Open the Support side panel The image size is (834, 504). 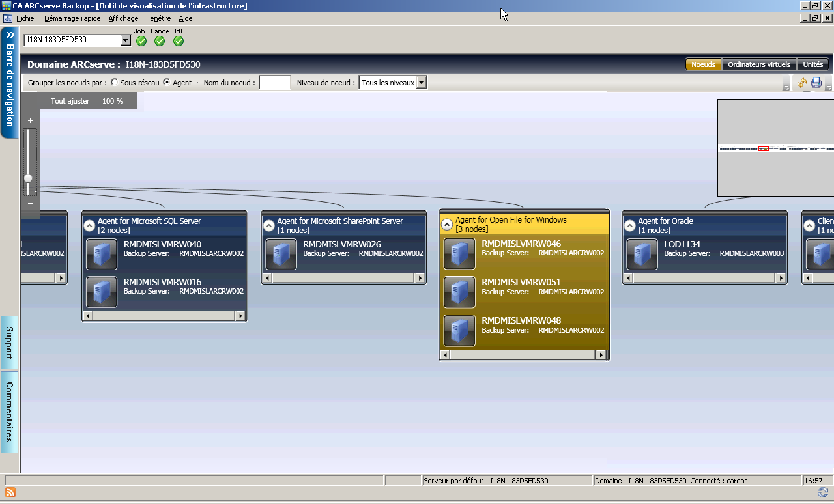pos(9,343)
